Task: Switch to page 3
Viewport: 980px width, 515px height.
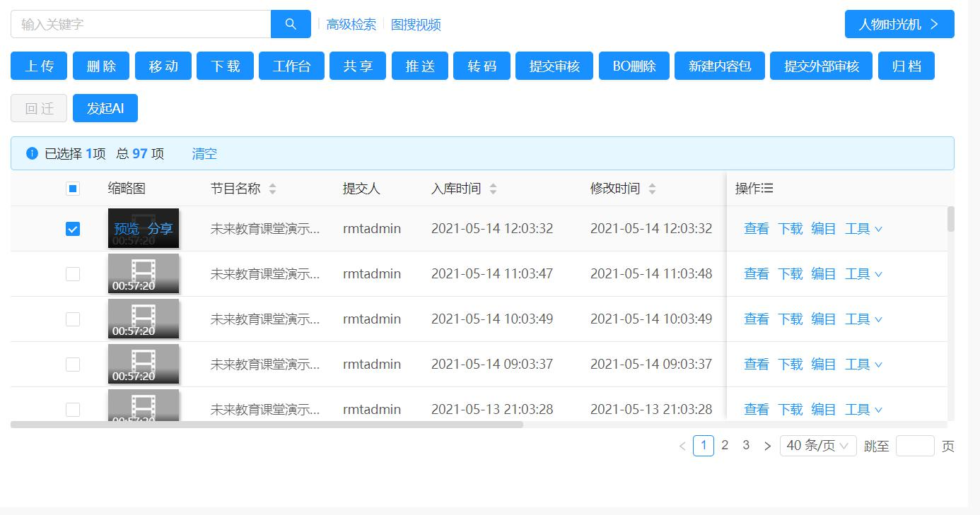Action: [x=746, y=446]
